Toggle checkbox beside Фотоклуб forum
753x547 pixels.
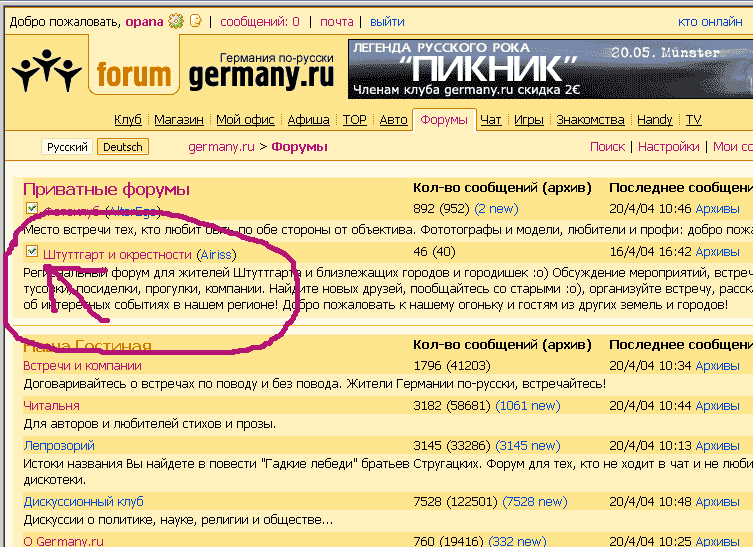point(32,208)
